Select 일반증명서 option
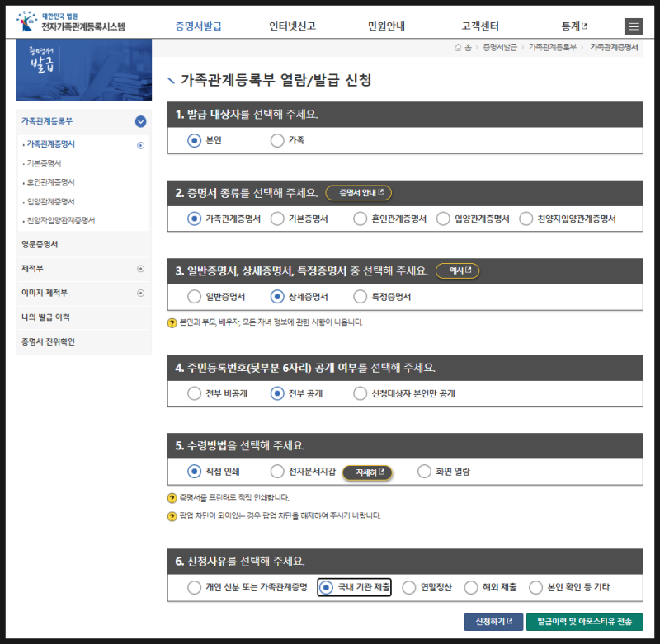The height and width of the screenshot is (644, 660). pos(194,297)
